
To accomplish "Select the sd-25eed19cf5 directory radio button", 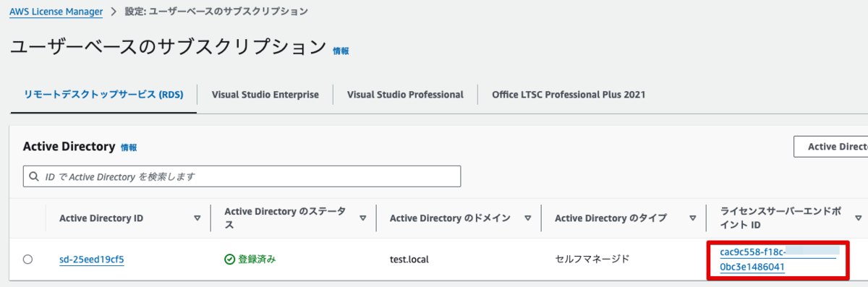I will click(27, 259).
